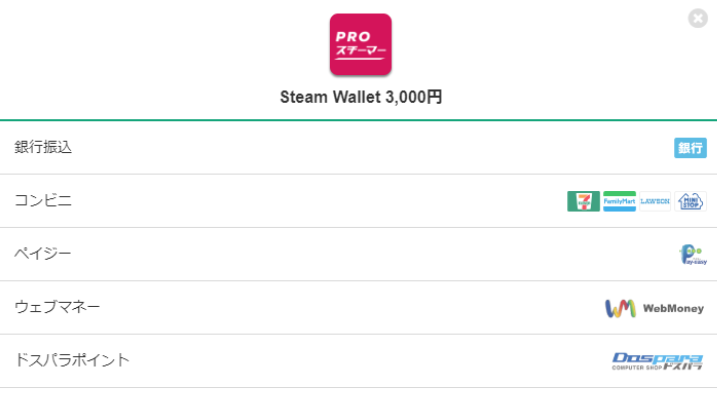
Task: Click the Dospara computer shop logo
Action: point(657,361)
